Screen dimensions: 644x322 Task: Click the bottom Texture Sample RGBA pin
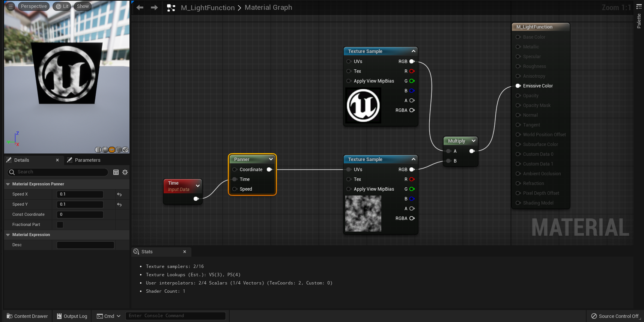click(412, 218)
